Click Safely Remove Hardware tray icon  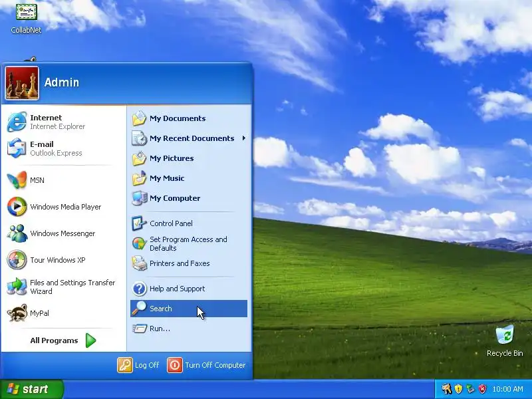click(470, 389)
